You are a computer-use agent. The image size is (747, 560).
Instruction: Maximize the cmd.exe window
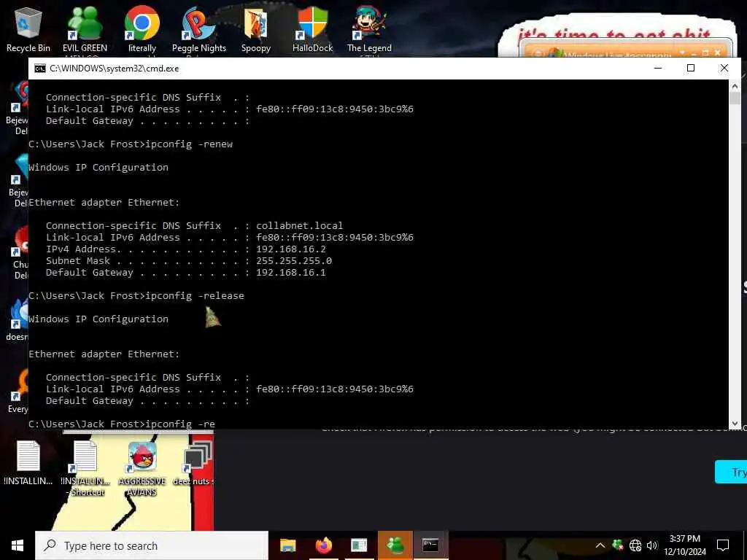(x=691, y=68)
